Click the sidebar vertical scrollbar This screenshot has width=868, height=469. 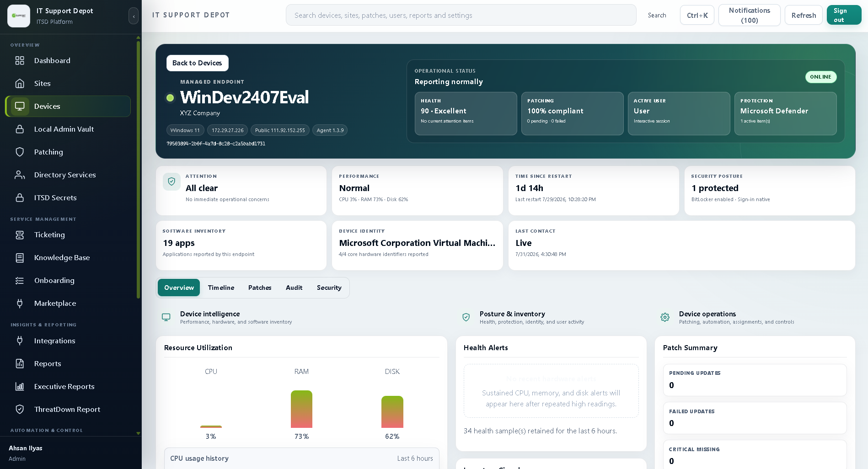tap(138, 169)
